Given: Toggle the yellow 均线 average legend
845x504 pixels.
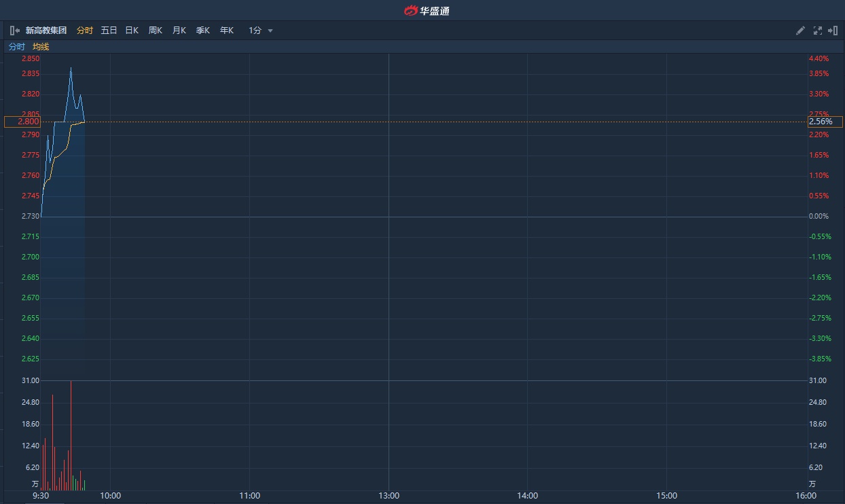Looking at the screenshot, I should click(x=41, y=47).
